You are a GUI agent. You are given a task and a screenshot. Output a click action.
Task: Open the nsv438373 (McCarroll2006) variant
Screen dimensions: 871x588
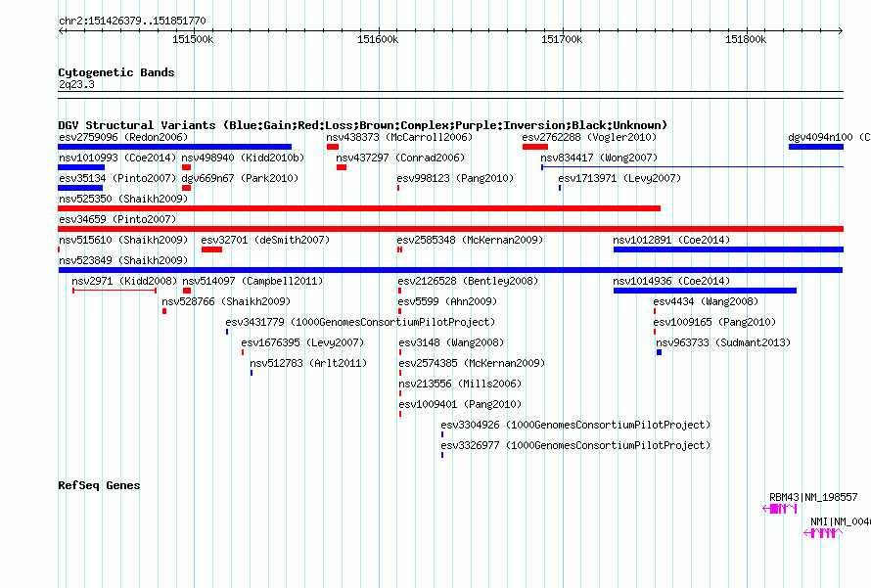coord(399,137)
